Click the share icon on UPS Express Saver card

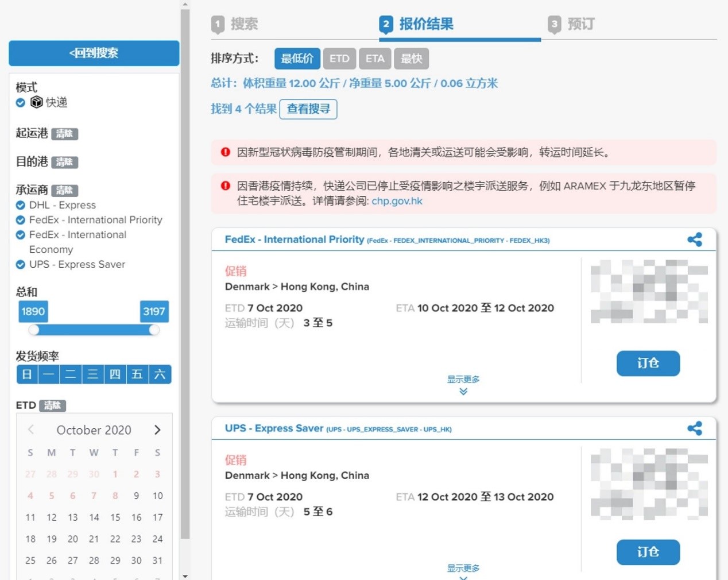(695, 428)
